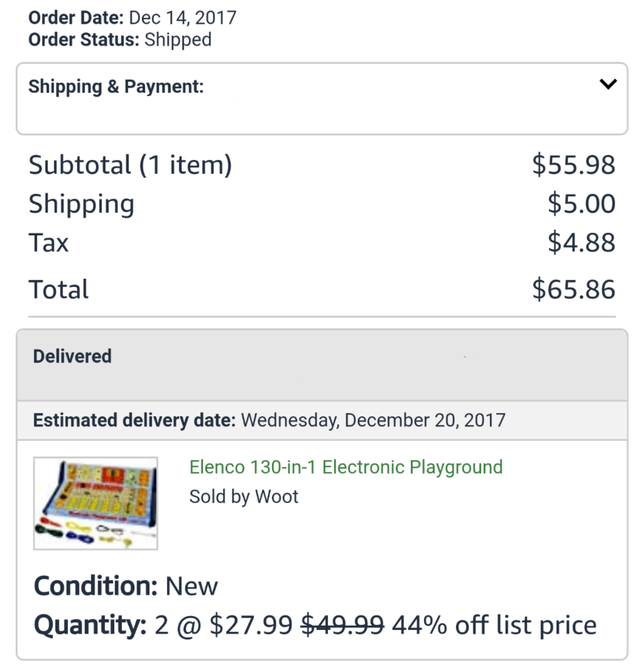639x672 pixels.
Task: Click the Condition: New text
Action: (125, 586)
